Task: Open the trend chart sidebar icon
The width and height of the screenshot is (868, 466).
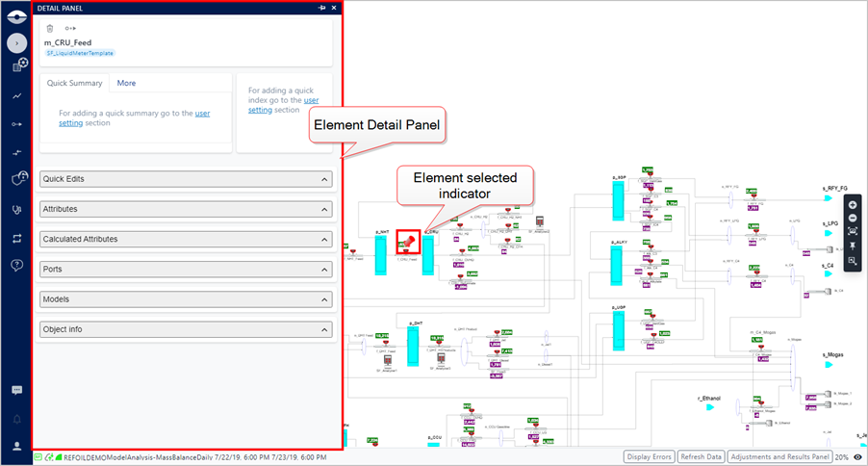Action: point(16,96)
